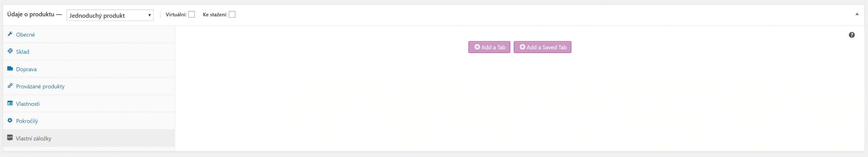Click the code icon beside Vlastní záložky
868x157 pixels.
coord(10,138)
